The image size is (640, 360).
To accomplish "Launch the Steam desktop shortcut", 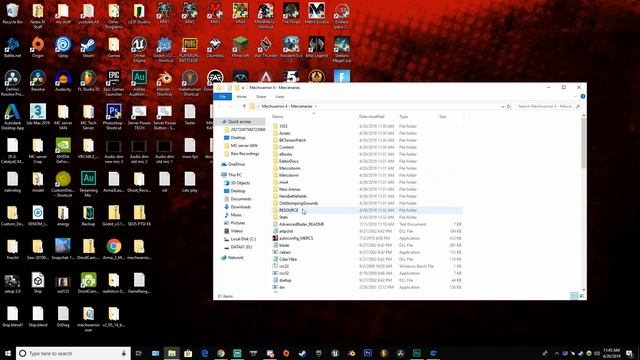I will pyautogui.click(x=88, y=47).
